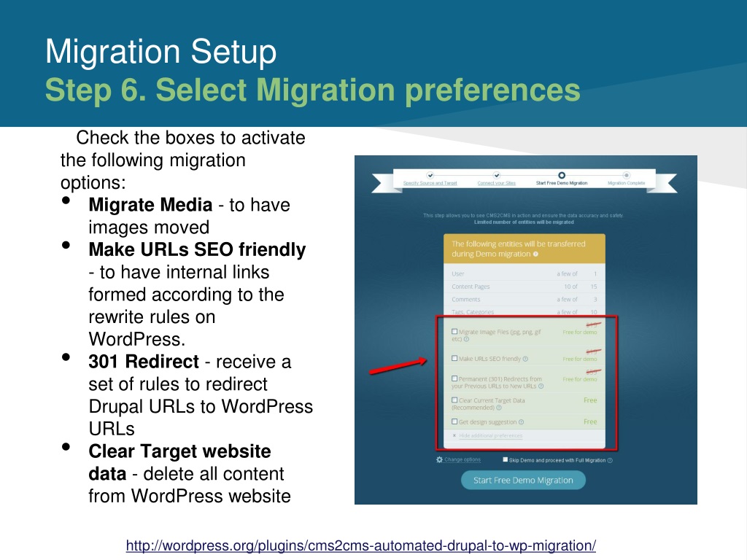Click 'Free' beside Get design suggestion
Viewport: 747px width, 560px height.
(589, 421)
